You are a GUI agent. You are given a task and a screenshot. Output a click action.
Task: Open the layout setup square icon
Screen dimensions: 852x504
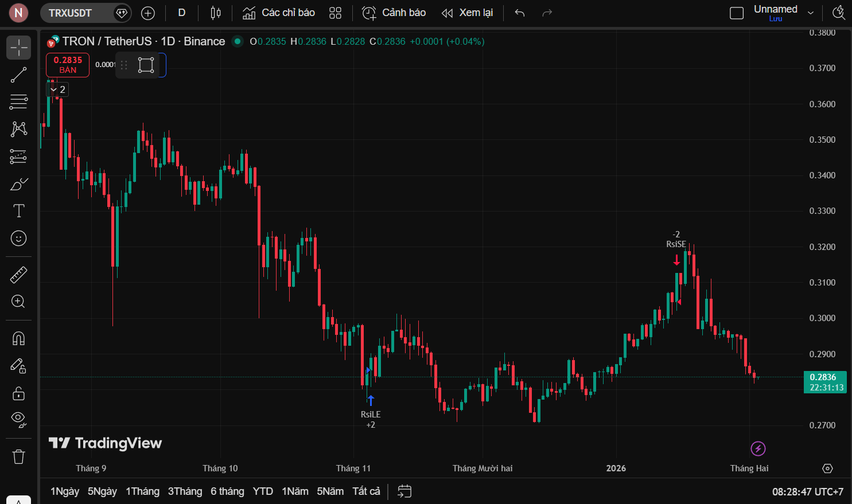737,13
